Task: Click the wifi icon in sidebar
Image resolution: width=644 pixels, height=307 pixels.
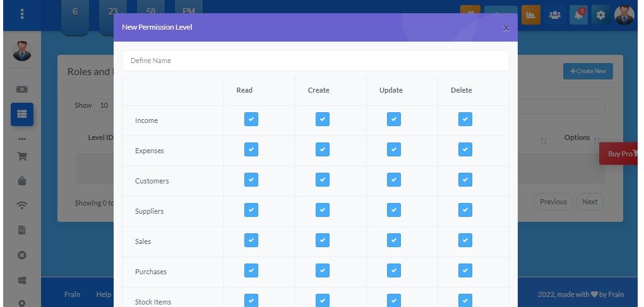Action: point(22,206)
